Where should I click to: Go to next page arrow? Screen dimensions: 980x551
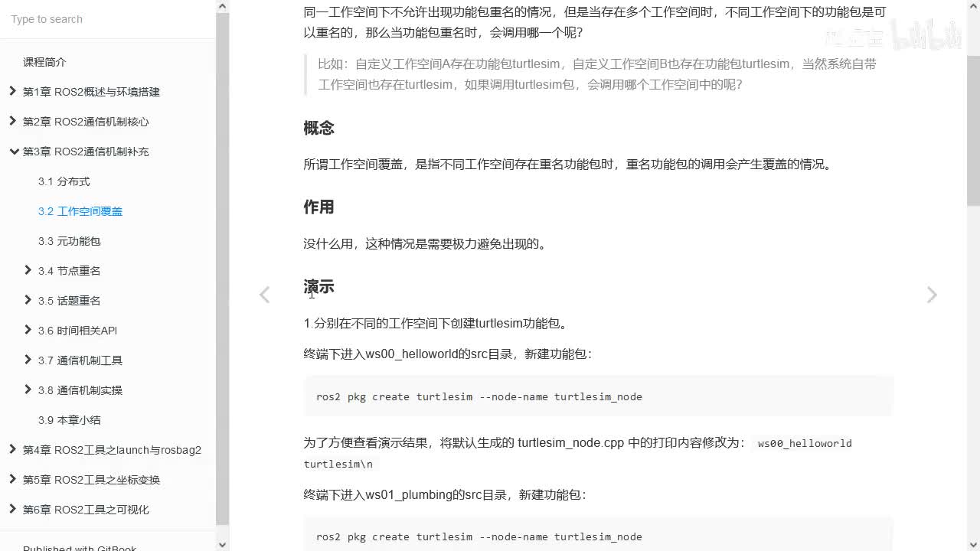click(932, 295)
